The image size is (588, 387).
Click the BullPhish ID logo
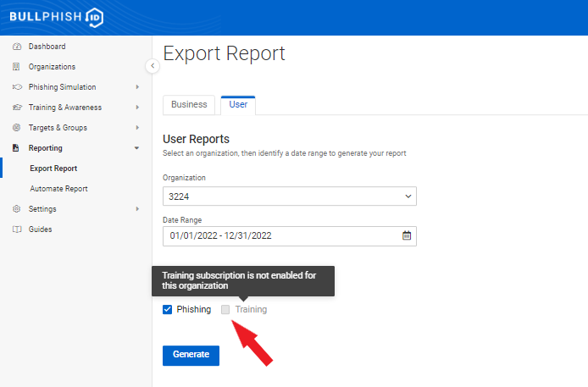coord(56,17)
